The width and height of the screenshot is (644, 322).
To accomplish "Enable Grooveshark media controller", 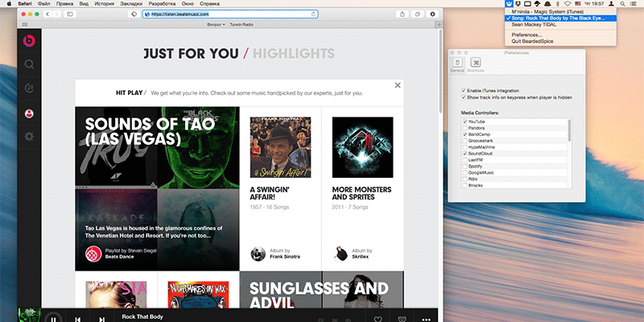I will [x=465, y=141].
